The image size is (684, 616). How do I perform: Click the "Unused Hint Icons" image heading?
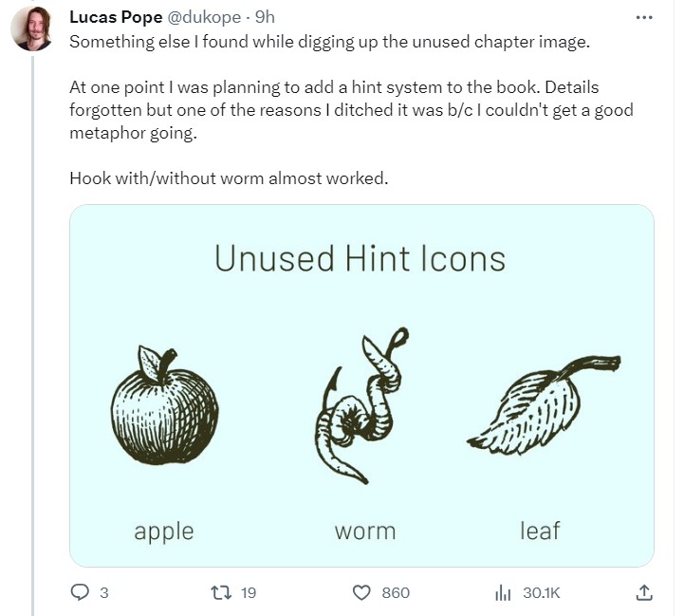[x=360, y=258]
